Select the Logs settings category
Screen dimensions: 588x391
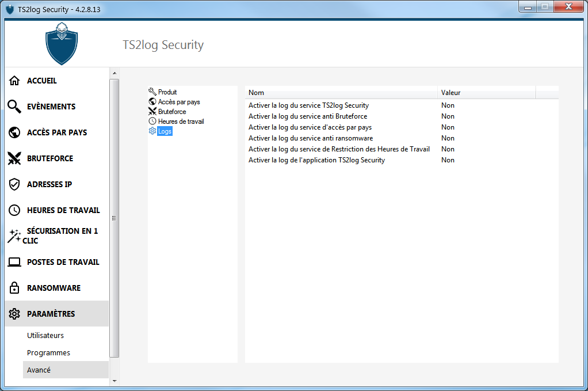click(165, 131)
